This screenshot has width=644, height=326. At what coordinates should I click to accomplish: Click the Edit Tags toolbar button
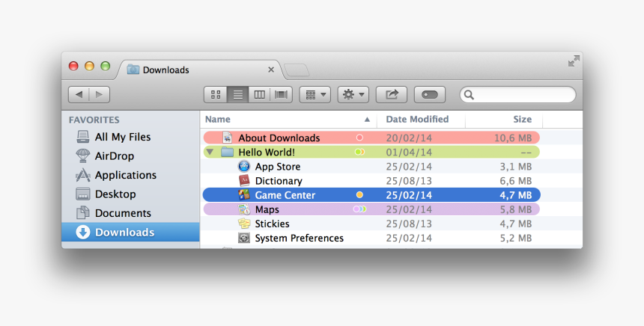429,95
